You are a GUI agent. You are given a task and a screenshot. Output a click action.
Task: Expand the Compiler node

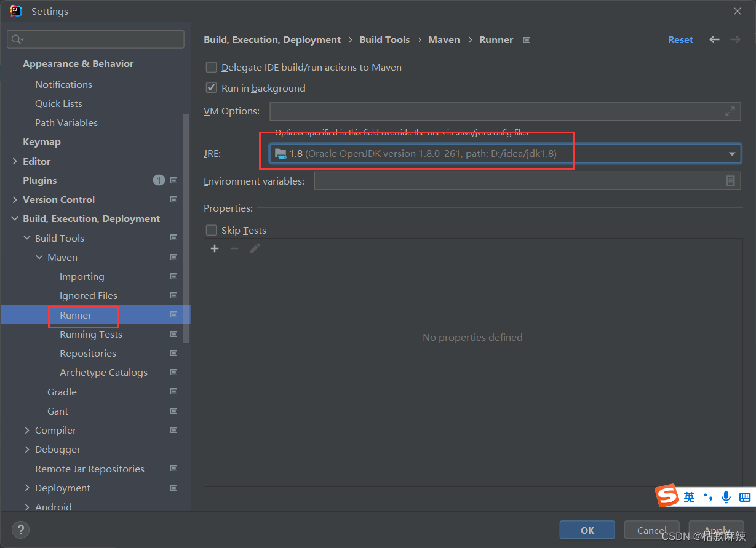point(27,430)
